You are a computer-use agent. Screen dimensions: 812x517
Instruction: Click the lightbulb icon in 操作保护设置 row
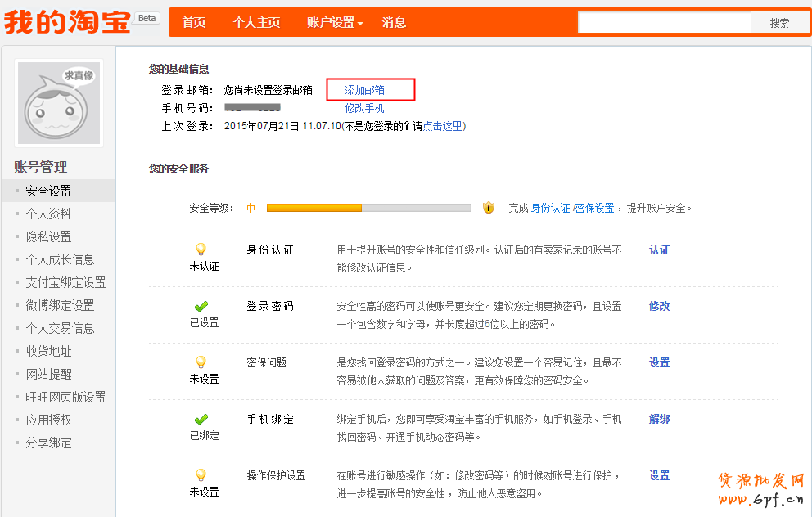201,475
